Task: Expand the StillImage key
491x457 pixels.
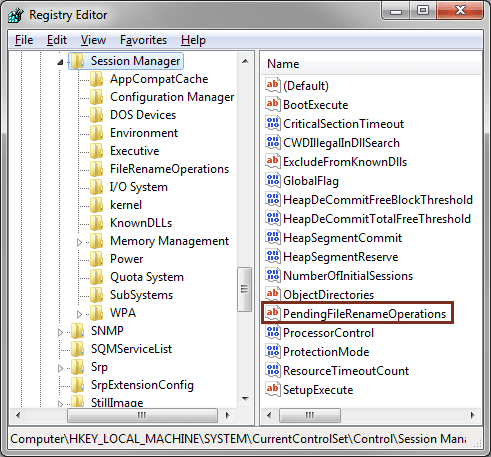Action: pos(60,404)
